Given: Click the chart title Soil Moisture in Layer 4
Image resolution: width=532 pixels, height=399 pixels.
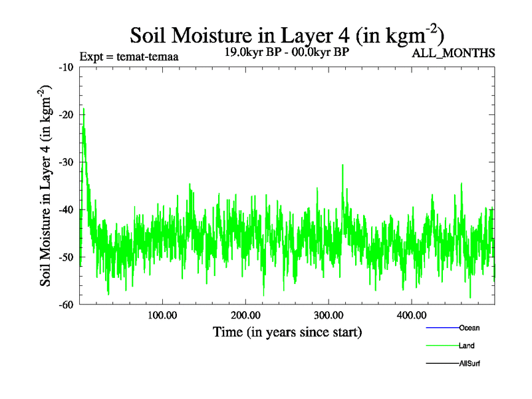Looking at the screenshot, I should coord(287,33).
